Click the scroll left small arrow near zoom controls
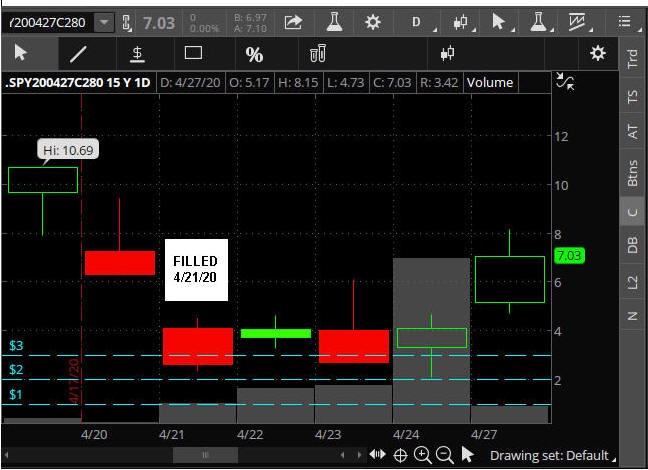The width and height of the screenshot is (648, 470). pos(342,455)
